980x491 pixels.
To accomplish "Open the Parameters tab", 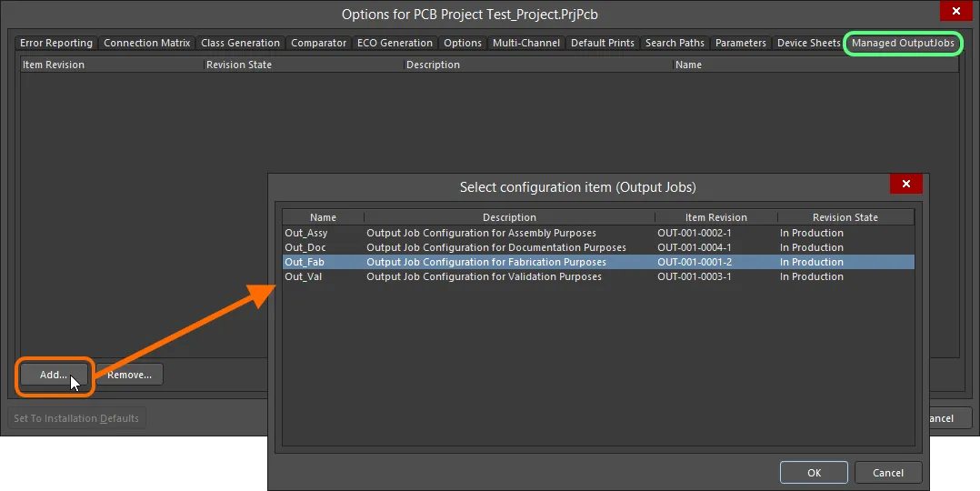I will pyautogui.click(x=741, y=43).
